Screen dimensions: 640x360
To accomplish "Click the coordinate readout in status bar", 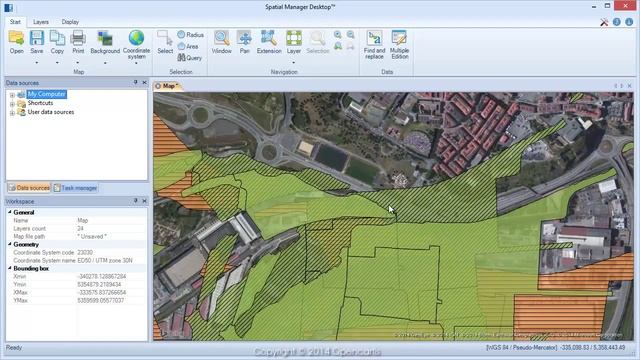I will (555, 348).
